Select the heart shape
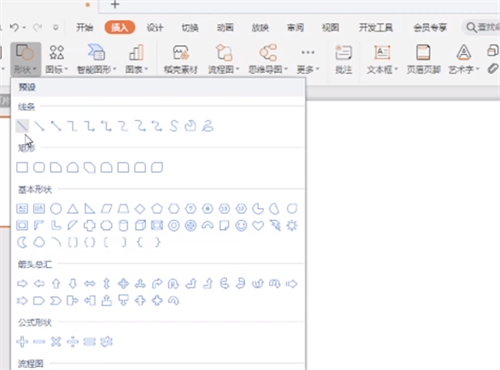 point(258,226)
